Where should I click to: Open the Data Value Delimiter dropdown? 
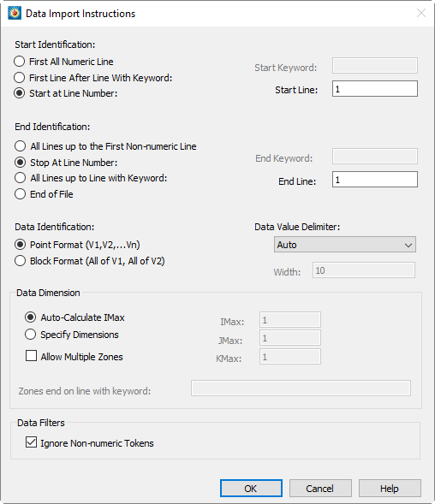click(x=345, y=245)
